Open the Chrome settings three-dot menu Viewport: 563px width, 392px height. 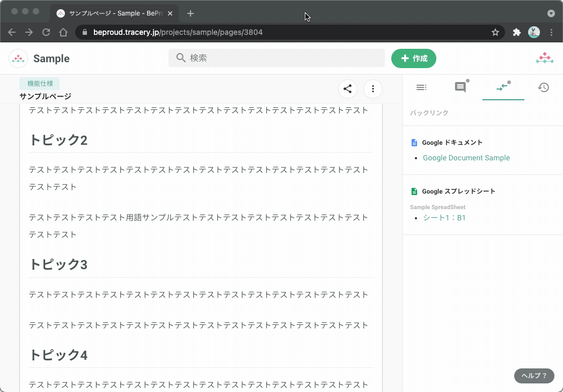pos(551,32)
